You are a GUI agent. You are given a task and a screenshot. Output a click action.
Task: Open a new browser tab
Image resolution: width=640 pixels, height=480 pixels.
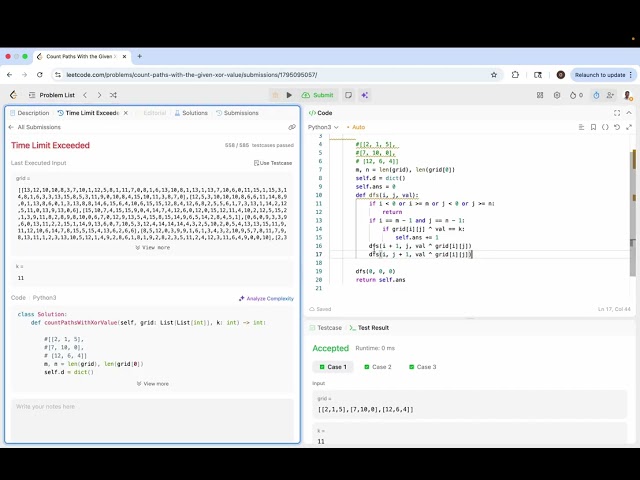[x=140, y=56]
